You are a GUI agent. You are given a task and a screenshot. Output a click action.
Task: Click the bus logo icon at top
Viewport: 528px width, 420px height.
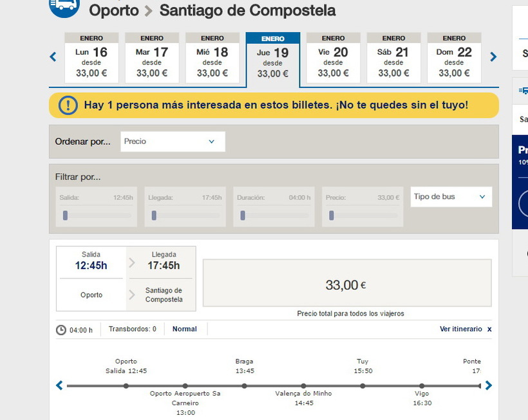coord(64,5)
